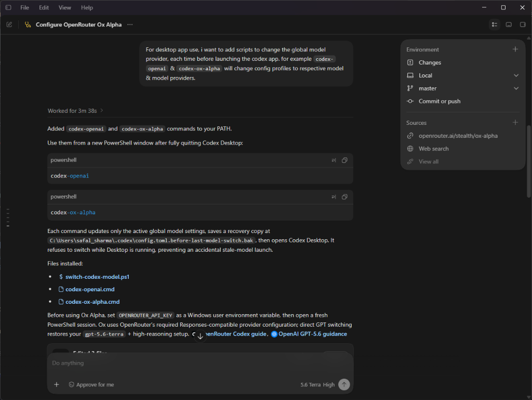Click the file icon beside codex-ox-alpha.cmd

click(61, 302)
